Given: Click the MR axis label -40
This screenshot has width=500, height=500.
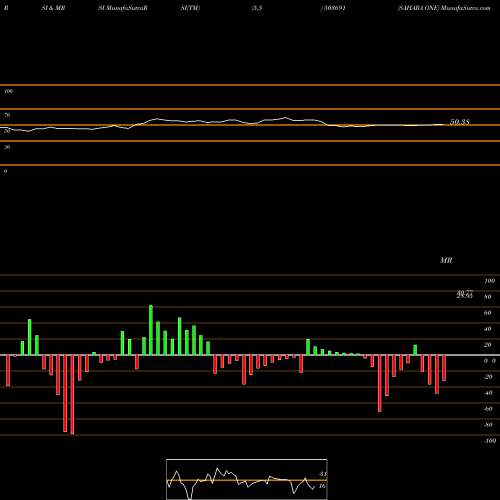Looking at the screenshot, I should pyautogui.click(x=488, y=393).
